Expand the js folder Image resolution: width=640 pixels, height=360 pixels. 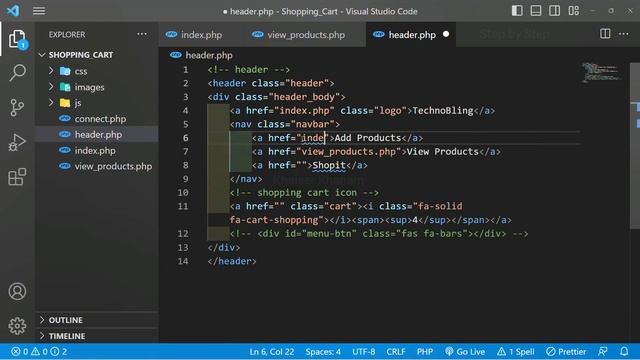(x=78, y=103)
